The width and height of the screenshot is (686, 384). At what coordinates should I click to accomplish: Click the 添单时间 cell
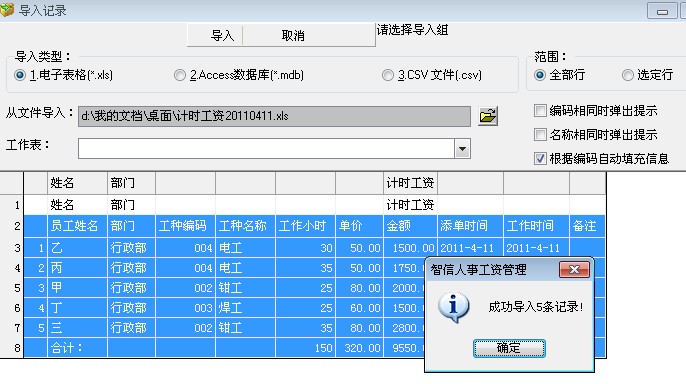470,226
